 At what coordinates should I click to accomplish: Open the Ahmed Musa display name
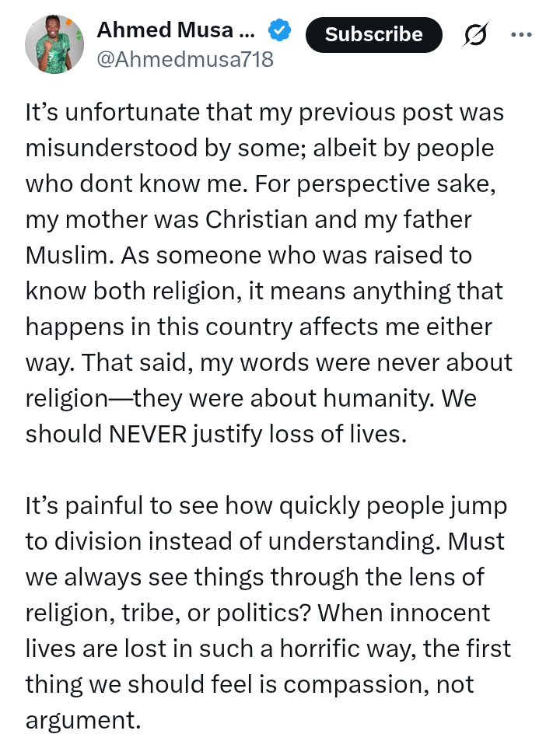coord(176,30)
